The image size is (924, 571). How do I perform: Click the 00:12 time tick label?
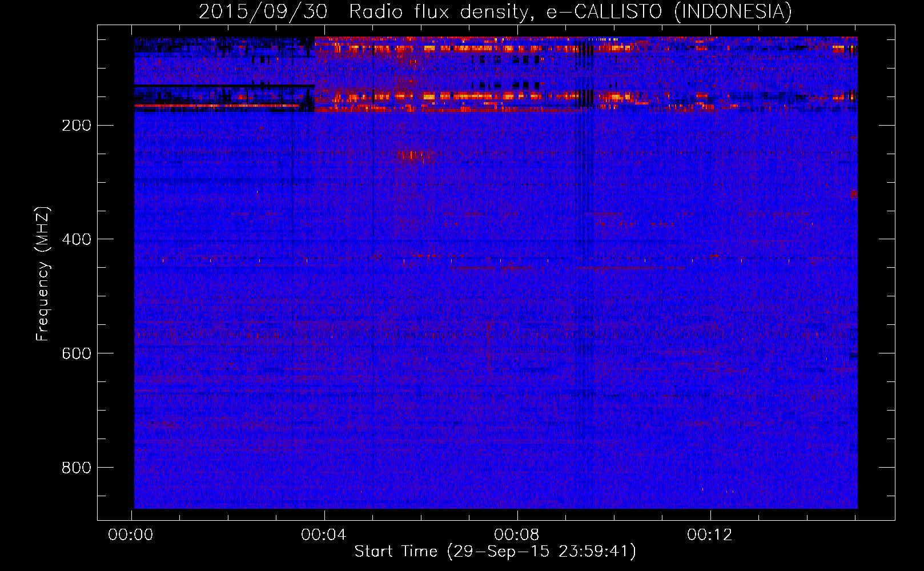coord(710,535)
